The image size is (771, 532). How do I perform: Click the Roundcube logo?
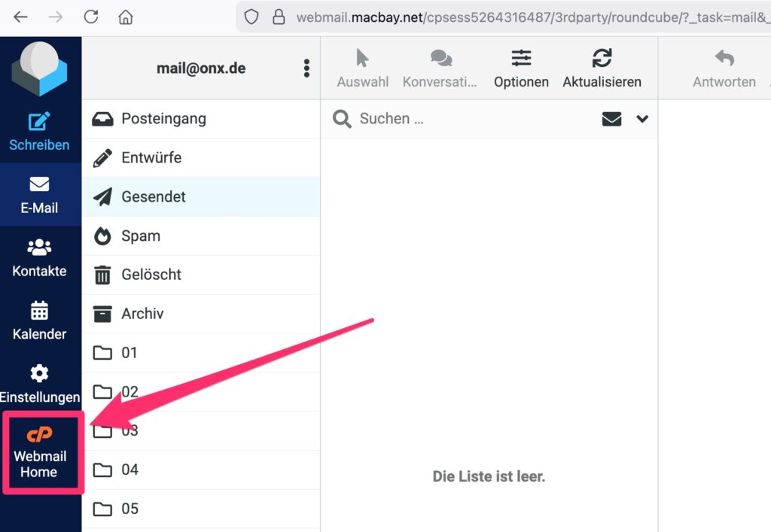(39, 68)
